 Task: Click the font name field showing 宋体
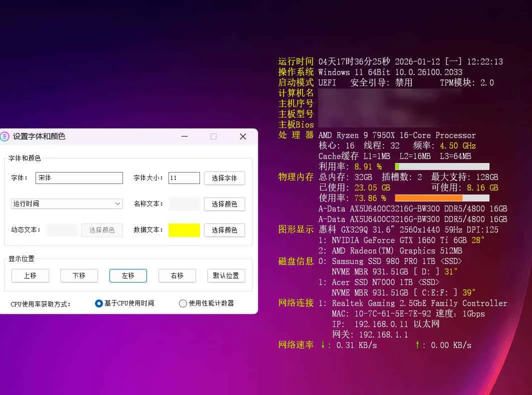(x=78, y=178)
